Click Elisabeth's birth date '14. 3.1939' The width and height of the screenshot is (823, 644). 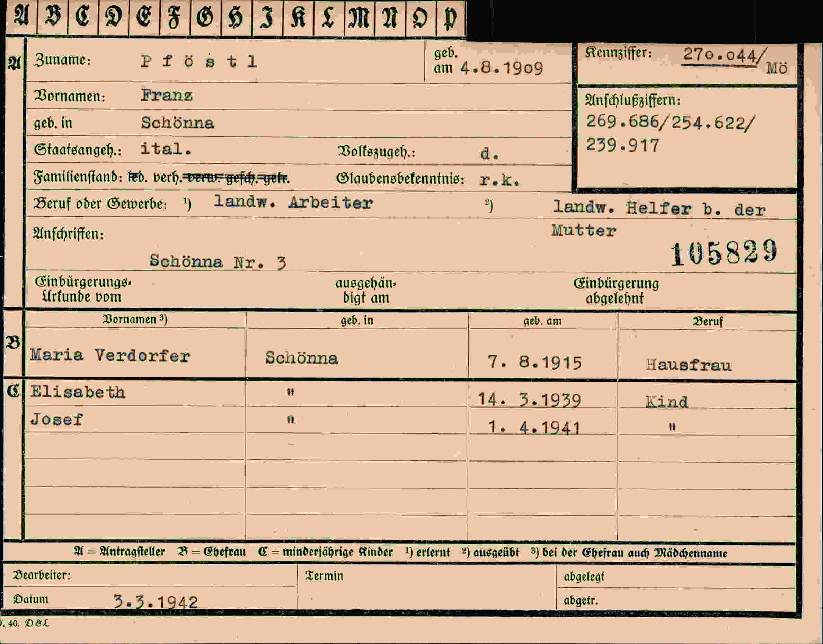click(529, 400)
